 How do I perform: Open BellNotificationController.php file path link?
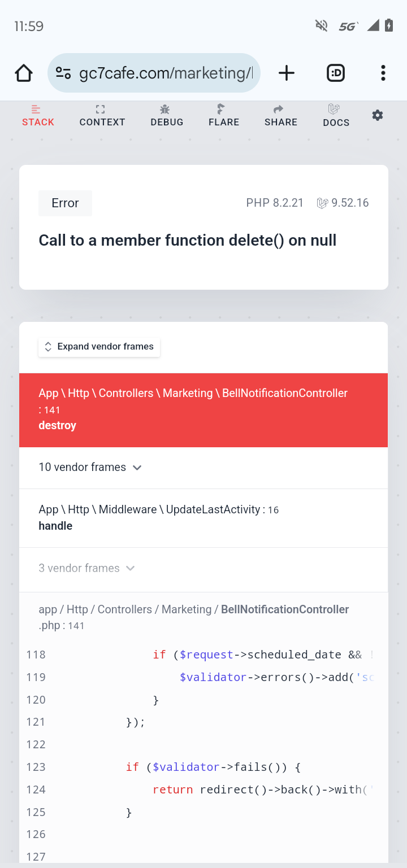[194, 617]
